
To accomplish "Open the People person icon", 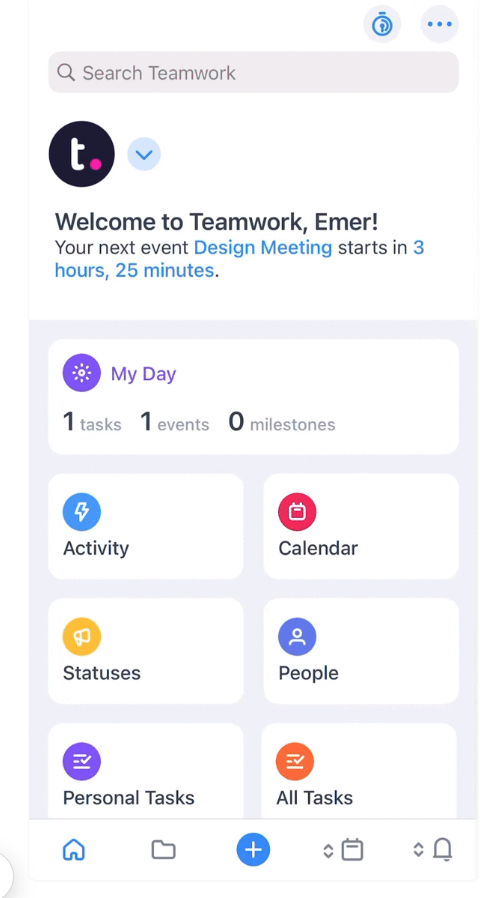I will point(297,637).
